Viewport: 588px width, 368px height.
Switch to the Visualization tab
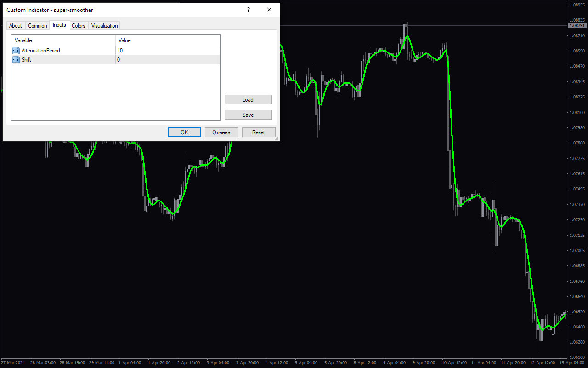point(104,26)
